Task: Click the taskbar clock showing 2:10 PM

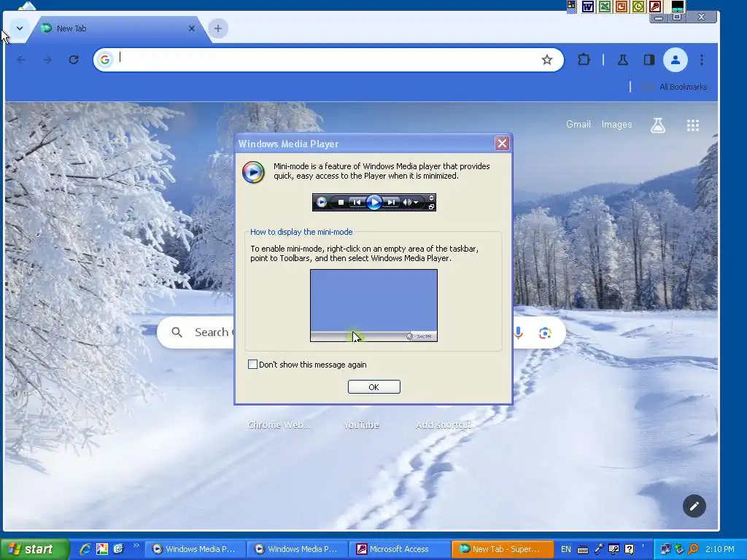Action: click(x=719, y=549)
